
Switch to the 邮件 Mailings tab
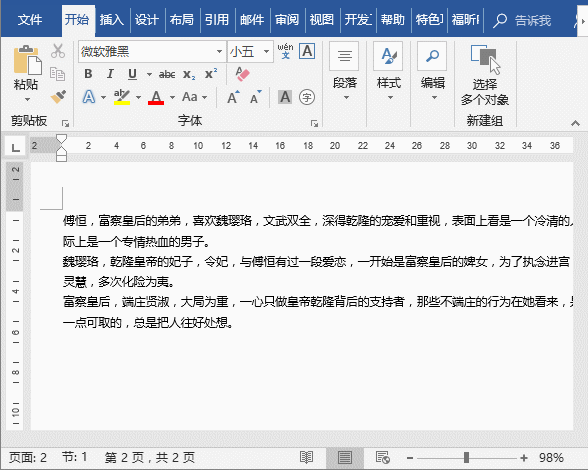tap(252, 20)
